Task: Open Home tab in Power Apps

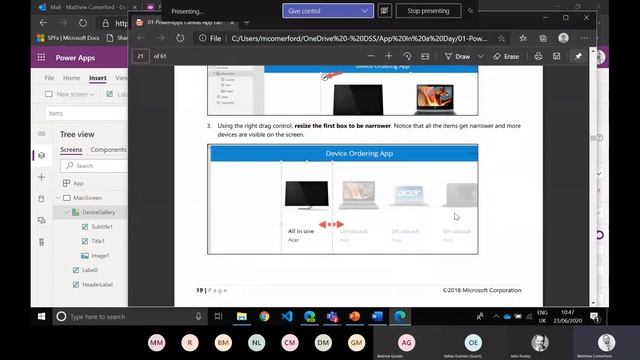Action: coord(71,78)
